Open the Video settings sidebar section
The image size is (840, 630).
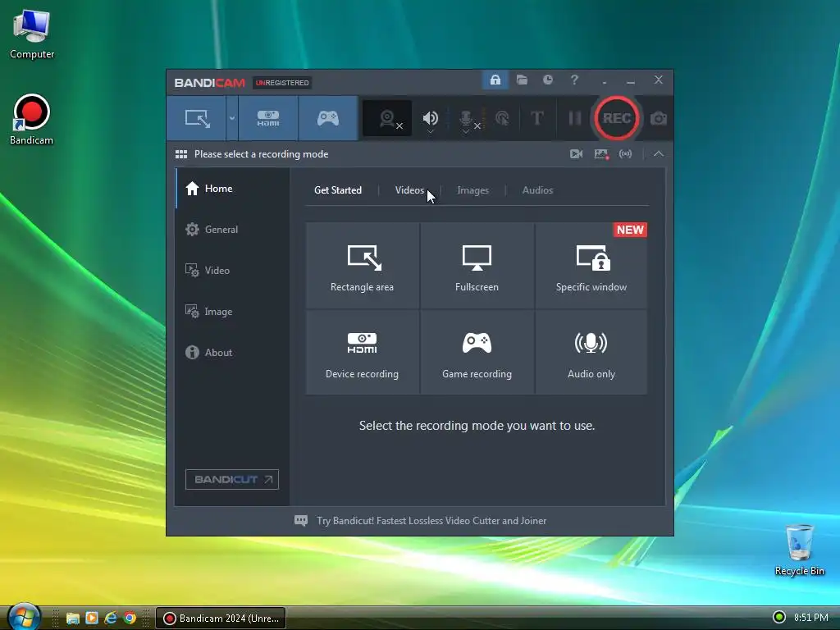(x=232, y=271)
